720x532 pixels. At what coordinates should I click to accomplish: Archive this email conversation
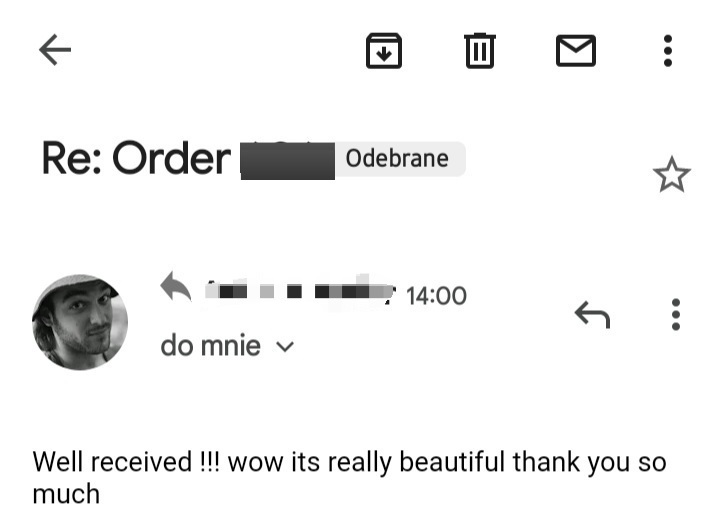tap(384, 50)
